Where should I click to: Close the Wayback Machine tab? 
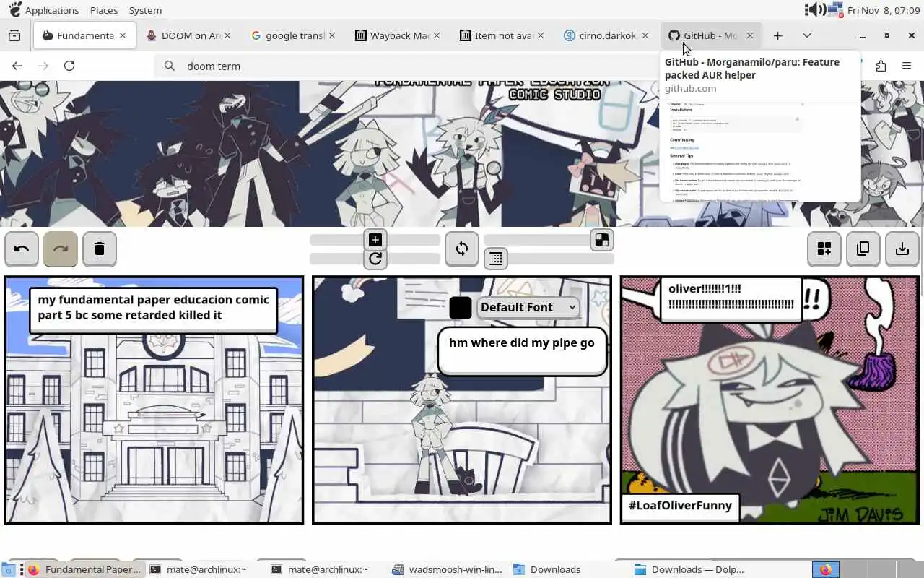(x=437, y=35)
